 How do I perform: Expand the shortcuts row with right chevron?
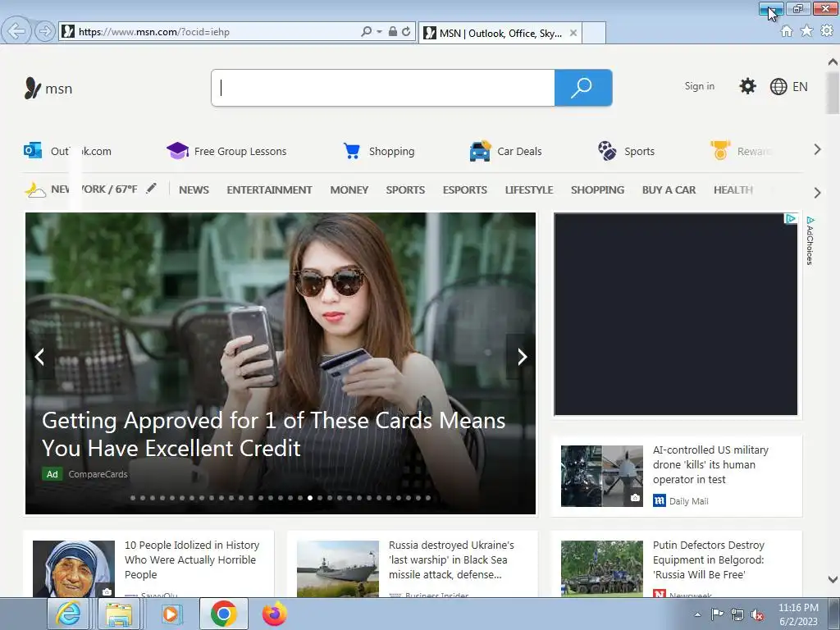pyautogui.click(x=818, y=149)
